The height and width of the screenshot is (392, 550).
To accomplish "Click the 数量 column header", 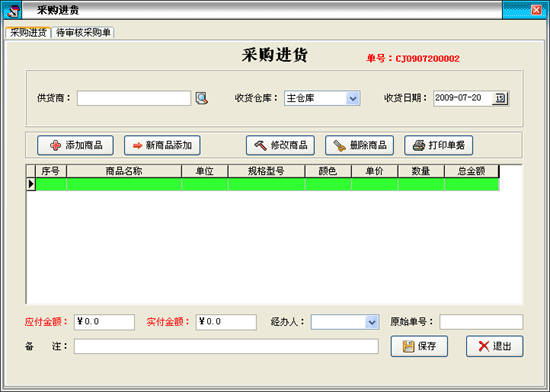I will 421,171.
